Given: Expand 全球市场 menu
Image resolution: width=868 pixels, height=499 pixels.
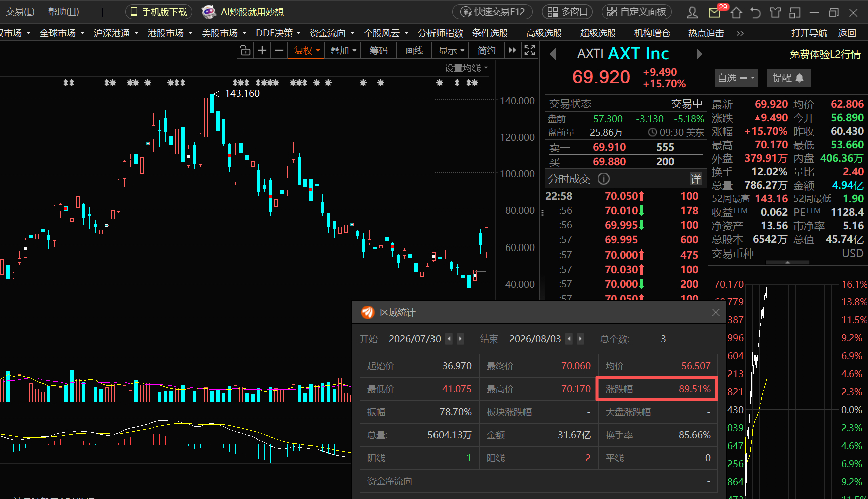Looking at the screenshot, I should pyautogui.click(x=62, y=33).
